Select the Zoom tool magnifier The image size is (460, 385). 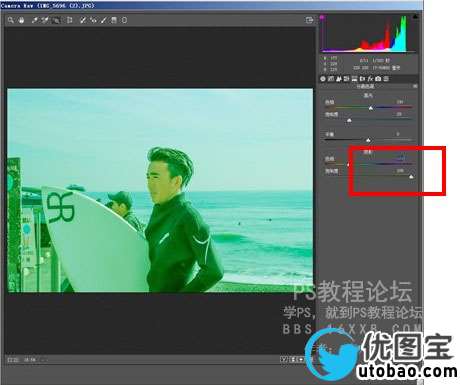tap(11, 20)
